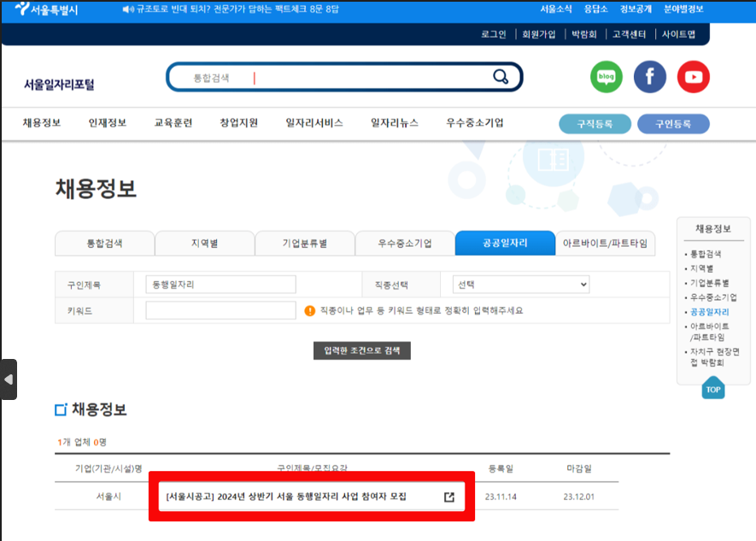Screen dimensions: 756x541
Task: Open the Facebook icon
Action: tap(649, 77)
